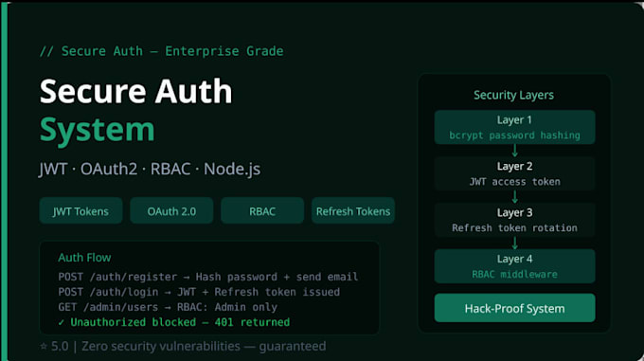Image resolution: width=644 pixels, height=361 pixels.
Task: Click the Hack-Proof System button
Action: pyautogui.click(x=514, y=308)
